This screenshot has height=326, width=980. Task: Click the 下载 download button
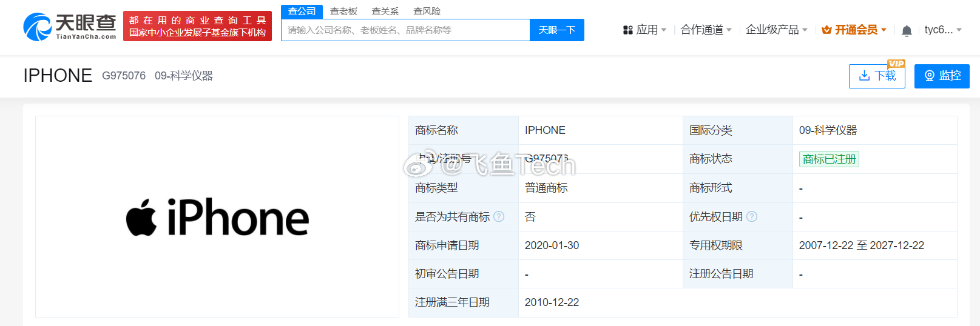coord(877,76)
